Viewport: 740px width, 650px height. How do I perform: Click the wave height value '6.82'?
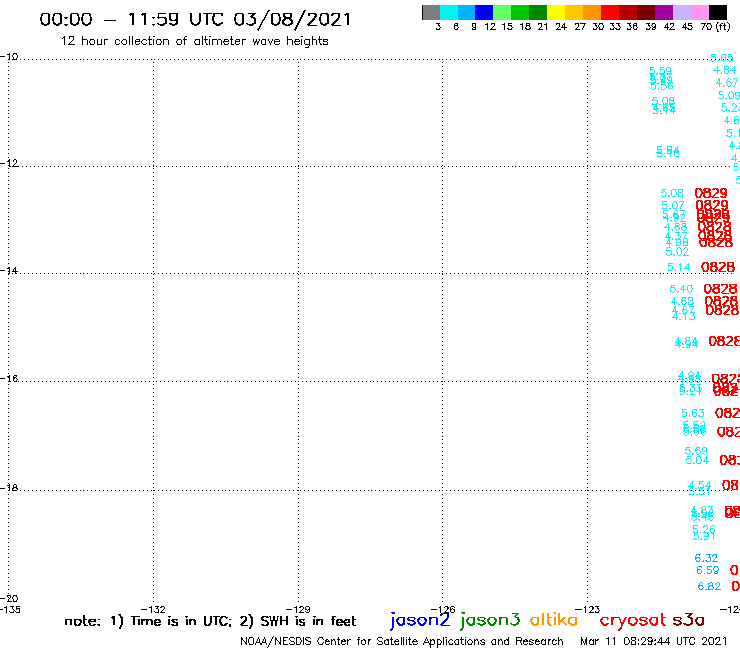point(709,586)
